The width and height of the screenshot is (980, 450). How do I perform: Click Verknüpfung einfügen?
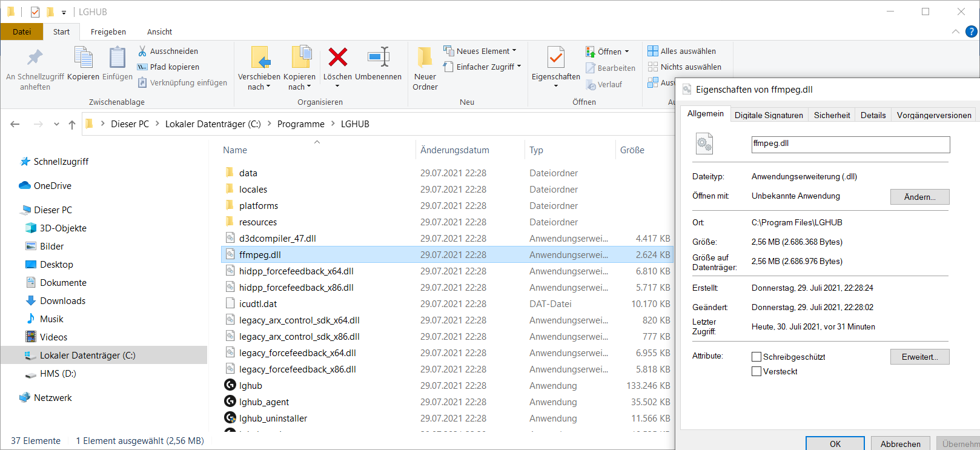[x=182, y=83]
